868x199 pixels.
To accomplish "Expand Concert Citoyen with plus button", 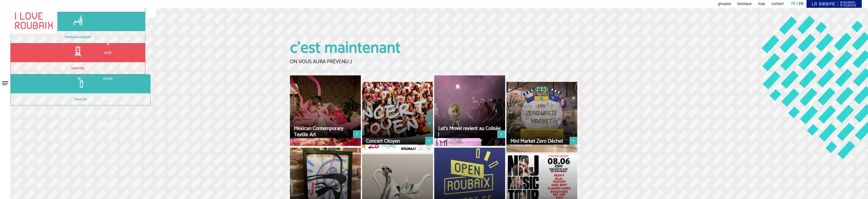I will (429, 141).
